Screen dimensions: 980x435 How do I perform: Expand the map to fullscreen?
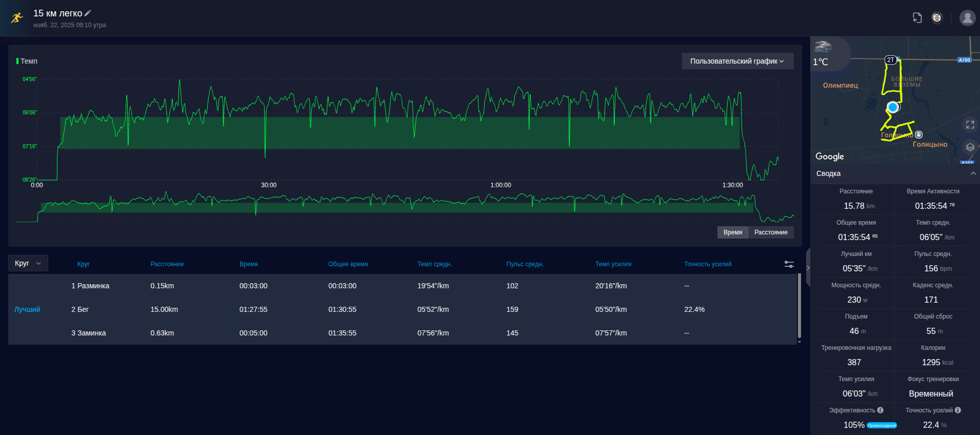(x=970, y=125)
